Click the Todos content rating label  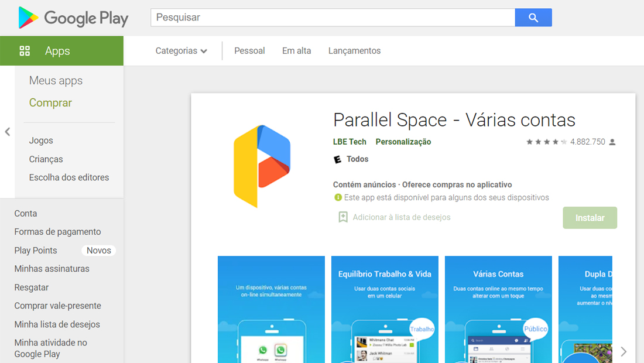[357, 159]
